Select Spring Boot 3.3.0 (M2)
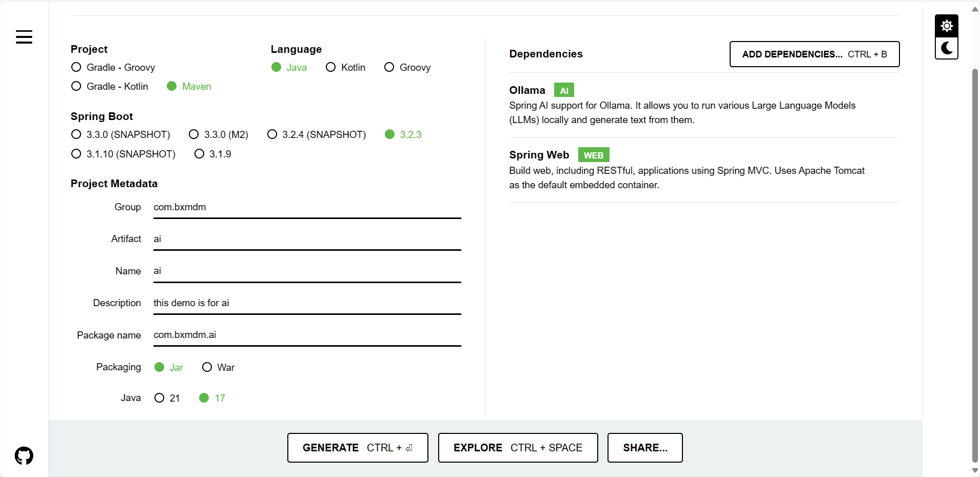Screen dimensions: 980x477 tap(219, 134)
